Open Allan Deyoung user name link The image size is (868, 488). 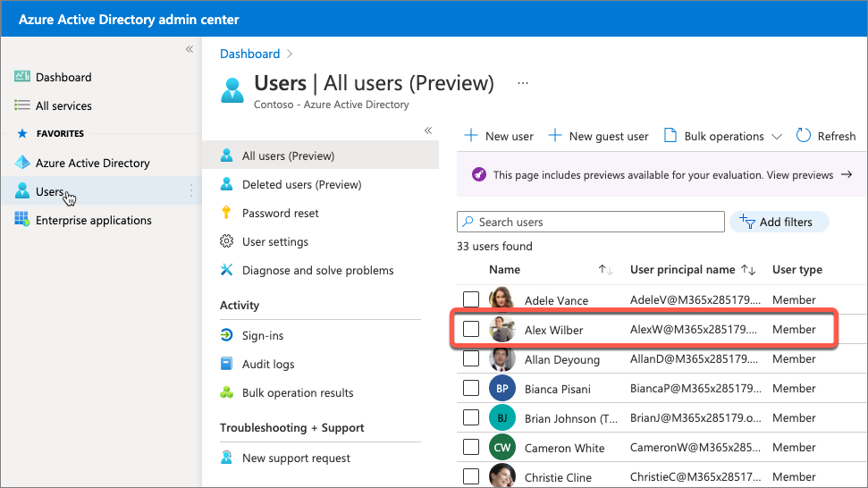tap(562, 359)
